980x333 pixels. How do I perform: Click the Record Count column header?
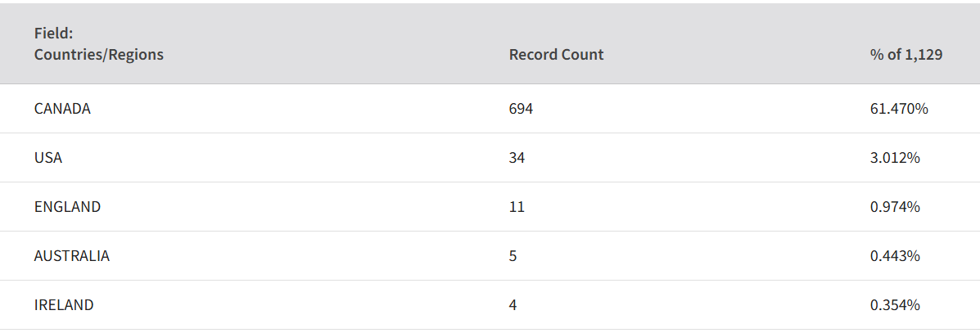(x=556, y=55)
